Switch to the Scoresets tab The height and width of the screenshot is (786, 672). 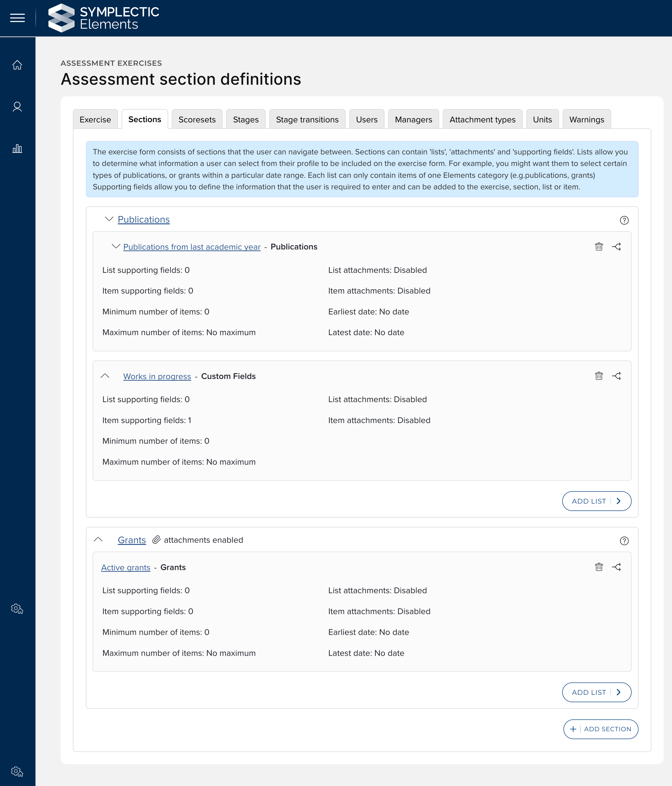coord(197,119)
